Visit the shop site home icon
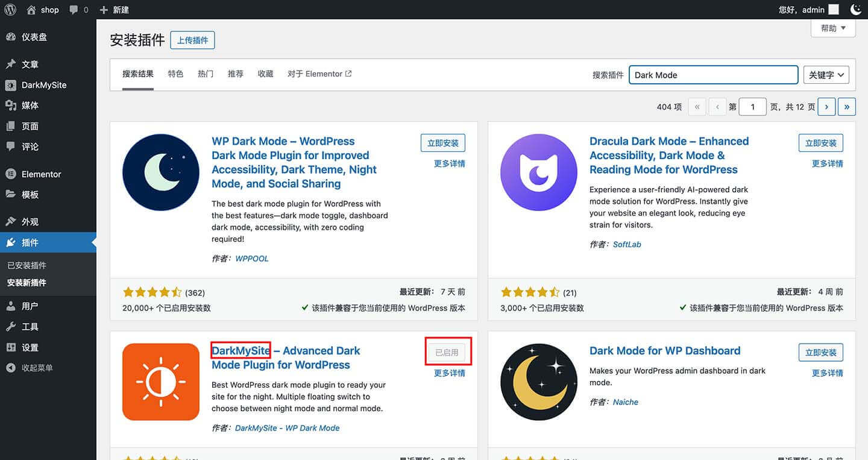868x460 pixels. (x=31, y=10)
